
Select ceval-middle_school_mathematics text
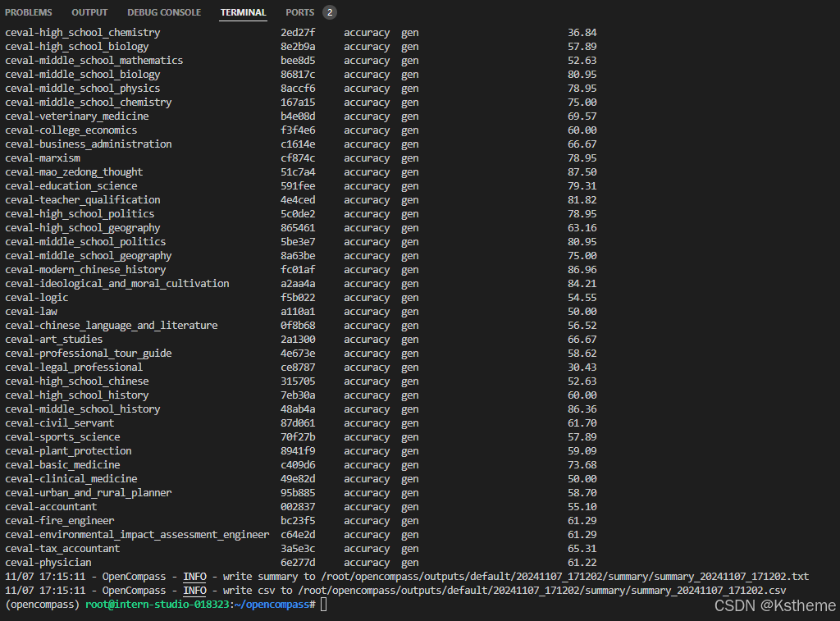point(94,61)
